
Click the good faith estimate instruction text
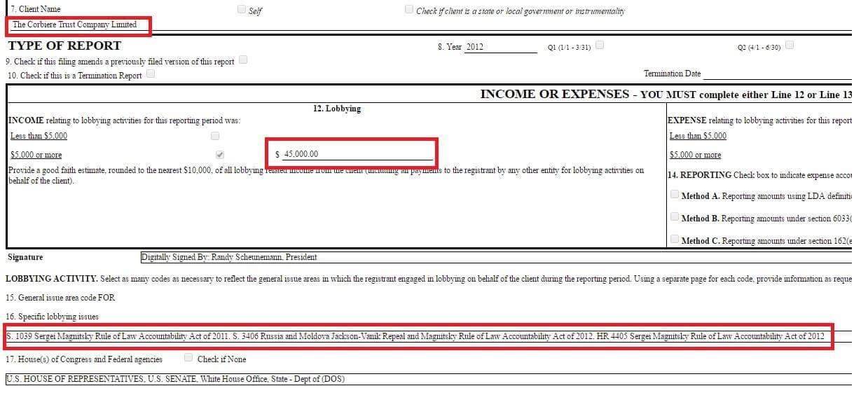pyautogui.click(x=326, y=175)
